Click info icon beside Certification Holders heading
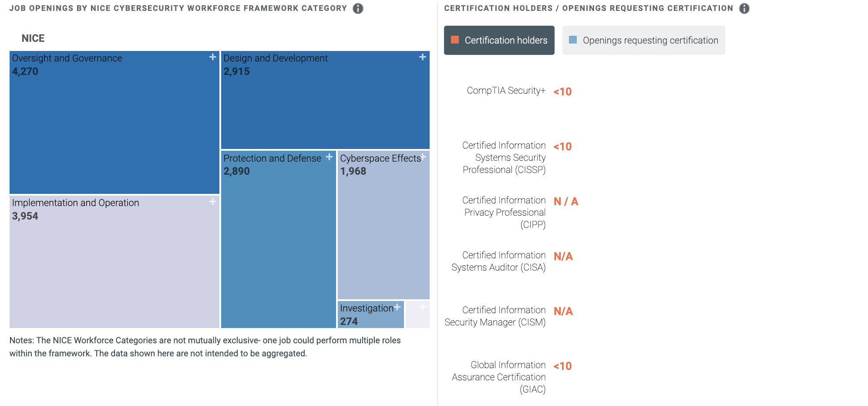This screenshot has width=868, height=406. (x=744, y=8)
